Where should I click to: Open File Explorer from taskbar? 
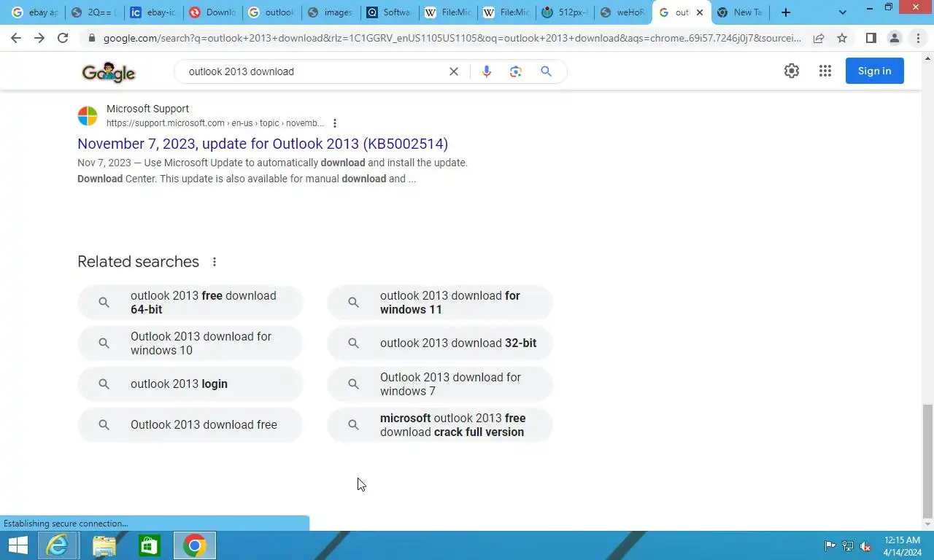click(104, 545)
